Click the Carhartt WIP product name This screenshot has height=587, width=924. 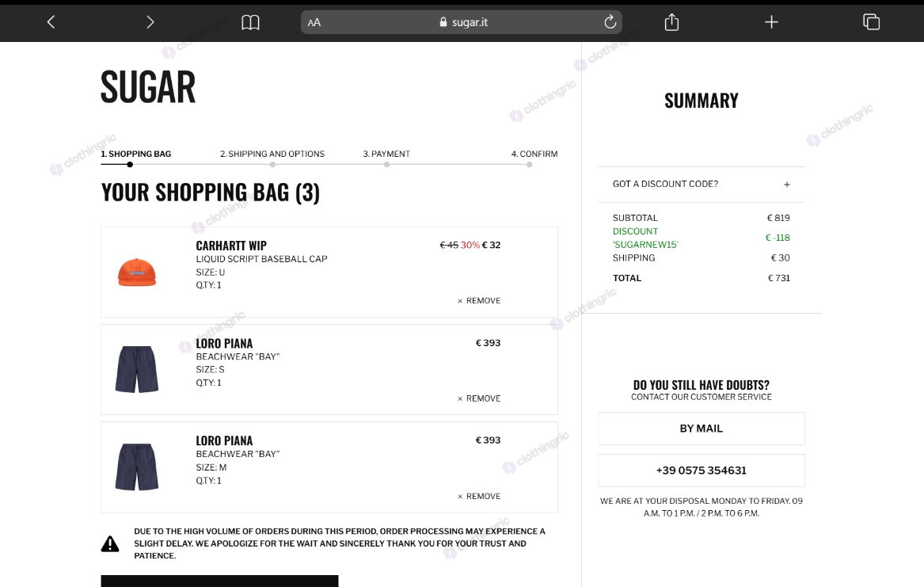click(231, 246)
